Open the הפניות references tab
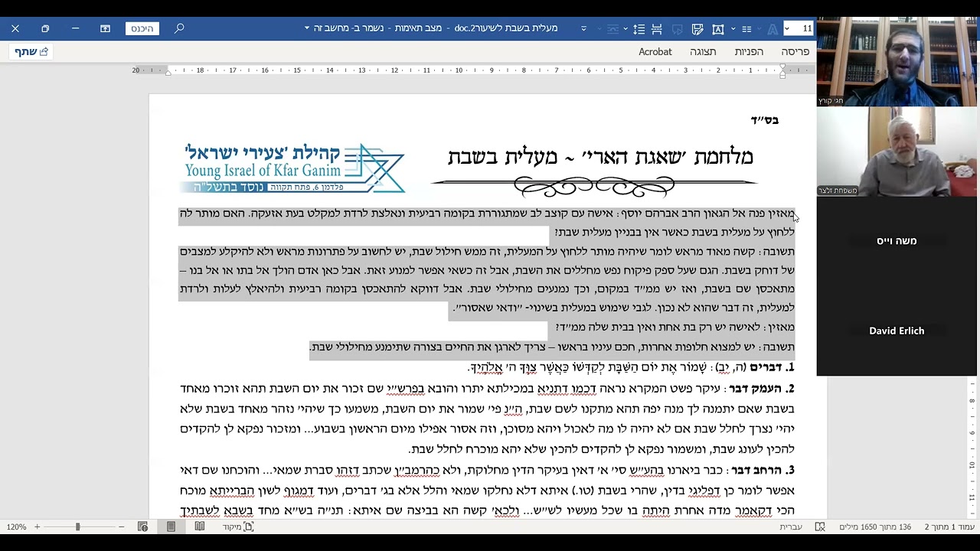Viewport: 980px width, 551px height. [x=749, y=51]
